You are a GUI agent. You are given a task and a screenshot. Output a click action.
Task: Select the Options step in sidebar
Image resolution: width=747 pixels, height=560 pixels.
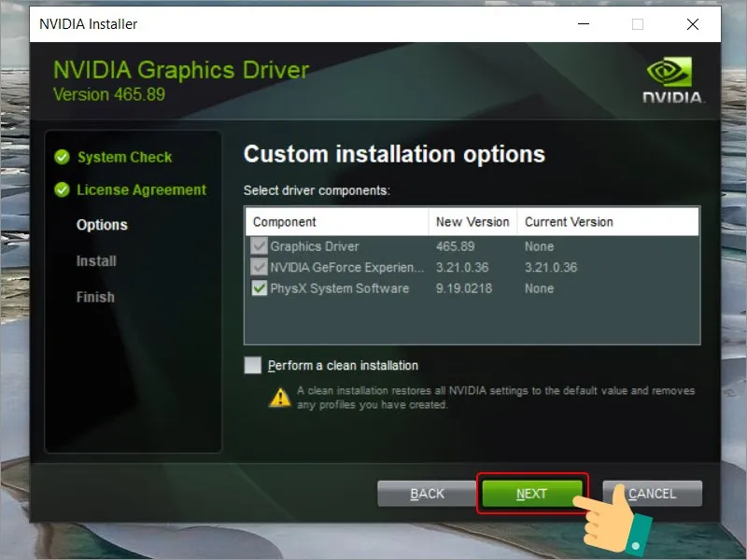[102, 225]
